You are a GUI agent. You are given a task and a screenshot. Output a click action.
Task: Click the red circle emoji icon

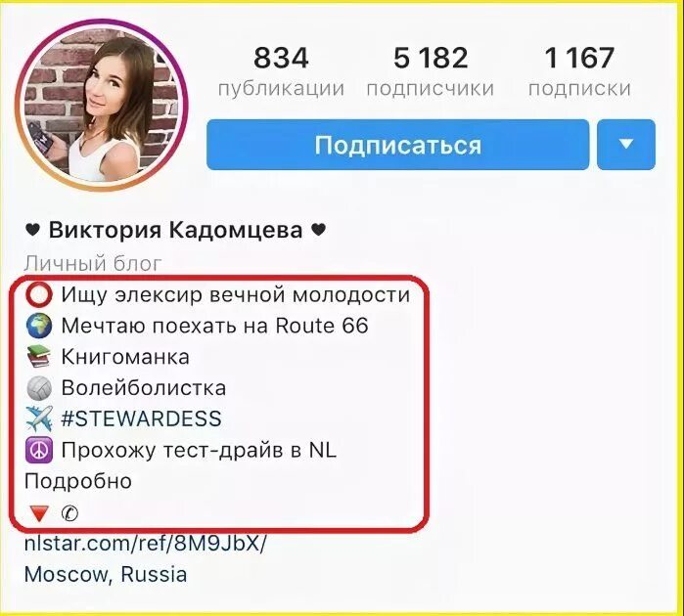(39, 295)
